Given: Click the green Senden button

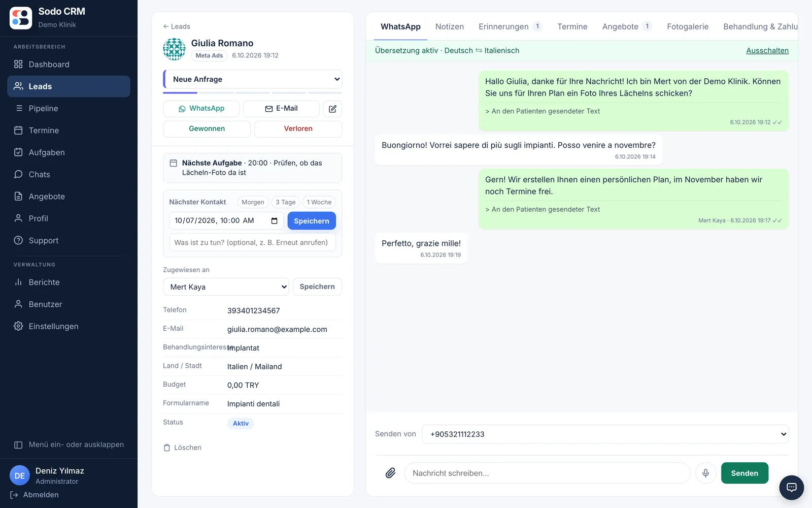Looking at the screenshot, I should tap(745, 473).
